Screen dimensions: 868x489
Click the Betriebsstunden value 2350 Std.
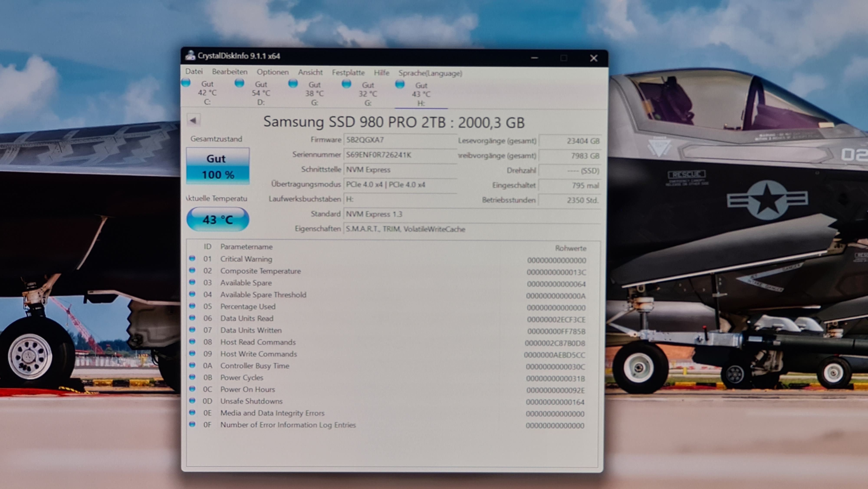570,200
